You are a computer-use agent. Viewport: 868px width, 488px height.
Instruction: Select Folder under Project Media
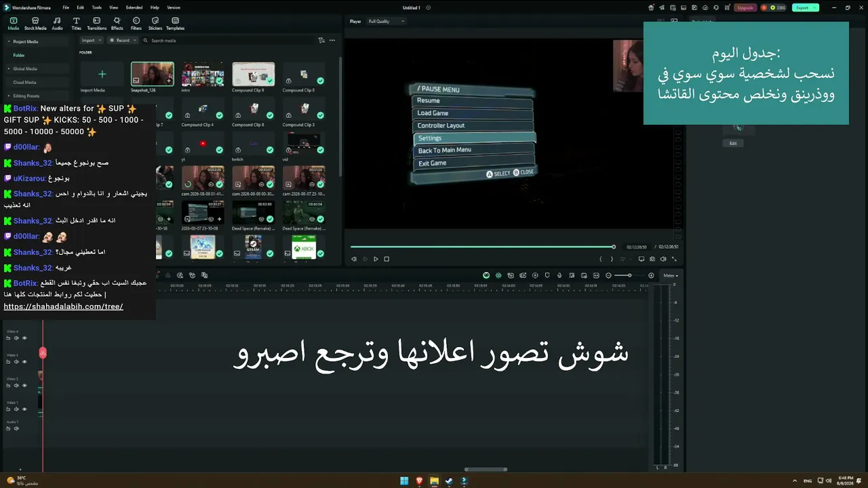[19, 55]
